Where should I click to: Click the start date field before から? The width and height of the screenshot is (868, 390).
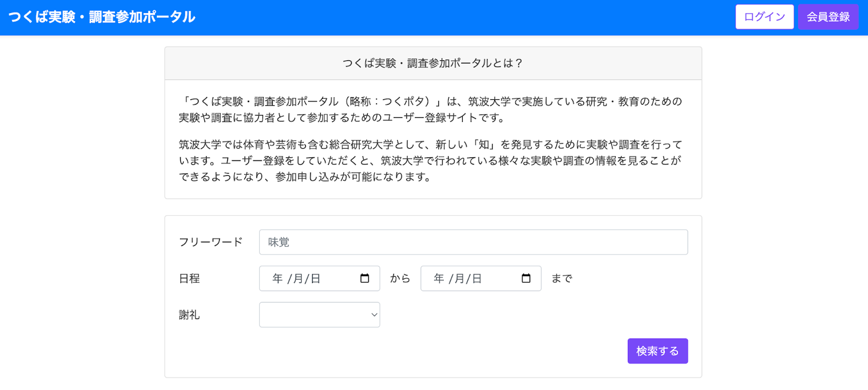point(320,278)
